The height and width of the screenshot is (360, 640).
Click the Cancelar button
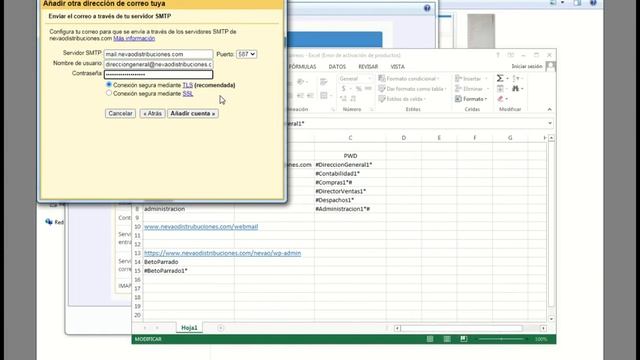(x=120, y=113)
